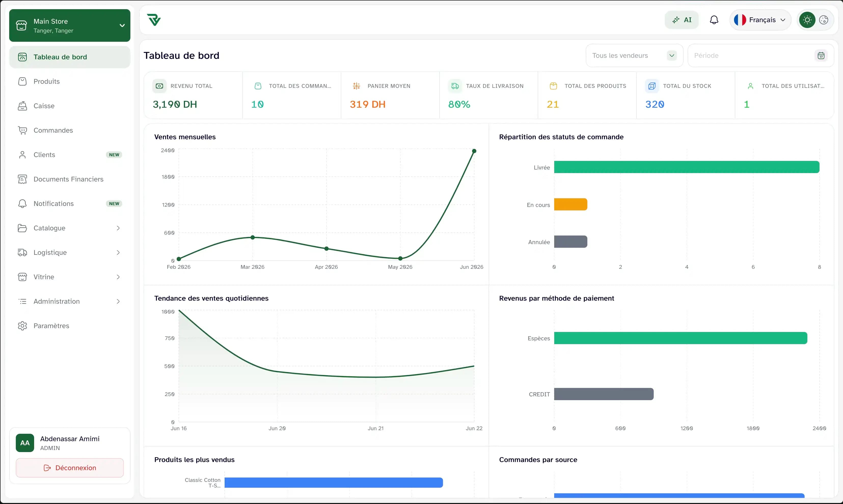Click the Taux de Livraison truck icon

[x=455, y=86]
